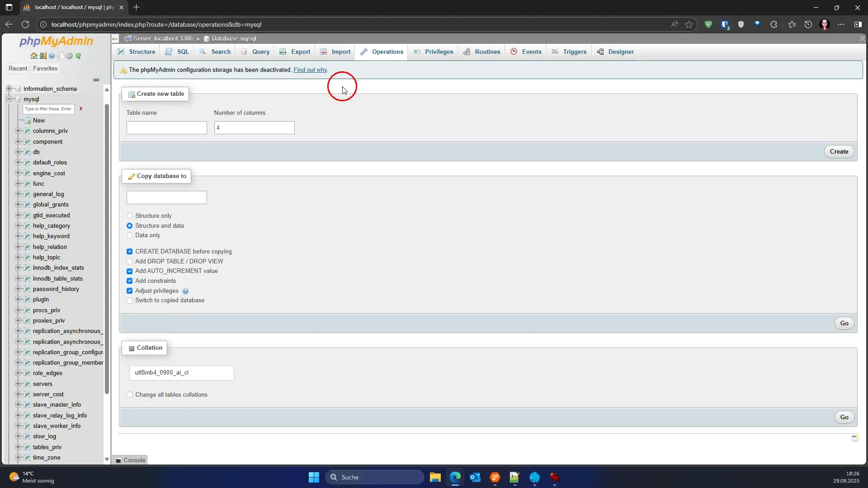Click the Find out why link
Screen dimensions: 868x488
[310, 70]
